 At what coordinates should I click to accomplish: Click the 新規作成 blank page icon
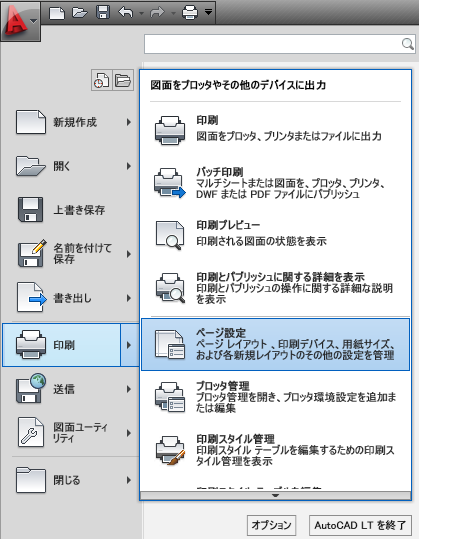(31, 122)
